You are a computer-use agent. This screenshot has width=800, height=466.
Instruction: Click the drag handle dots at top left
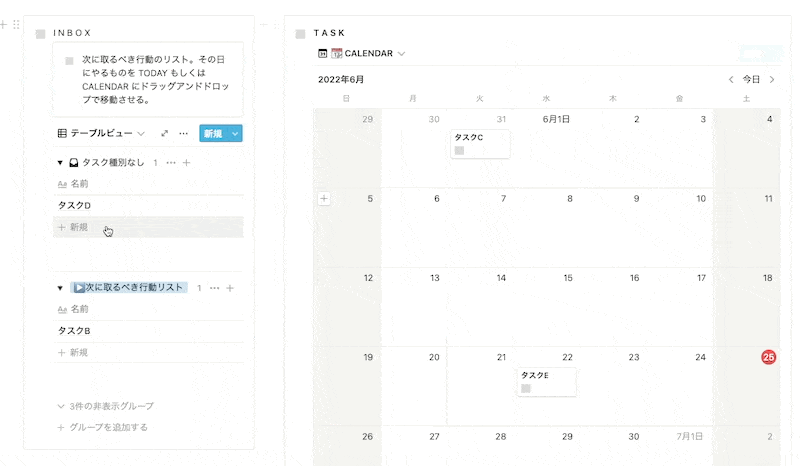[16, 24]
